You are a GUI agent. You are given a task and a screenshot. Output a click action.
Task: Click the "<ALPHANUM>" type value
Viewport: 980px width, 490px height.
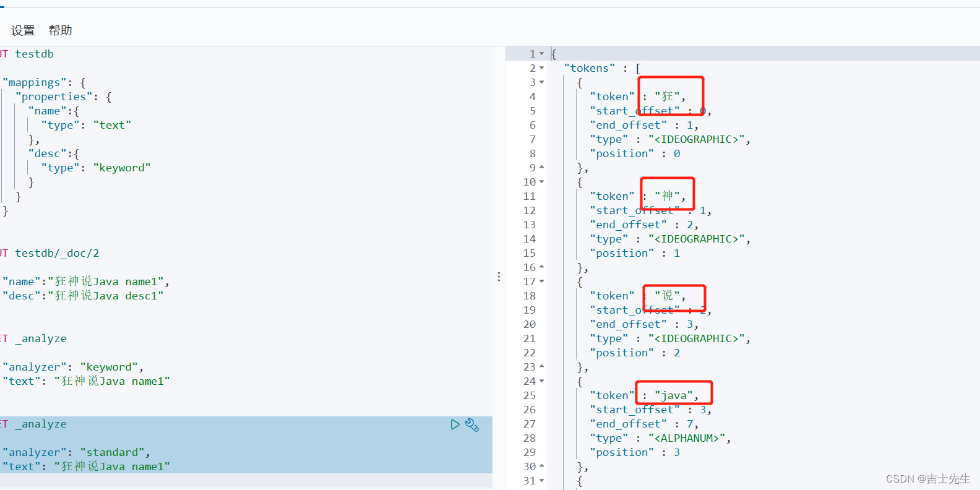point(687,438)
